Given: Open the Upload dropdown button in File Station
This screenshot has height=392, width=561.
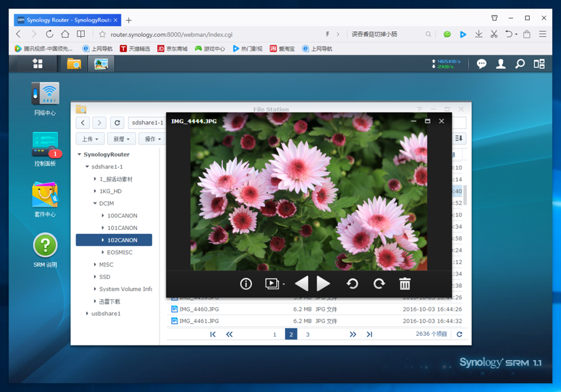Looking at the screenshot, I should pos(90,139).
